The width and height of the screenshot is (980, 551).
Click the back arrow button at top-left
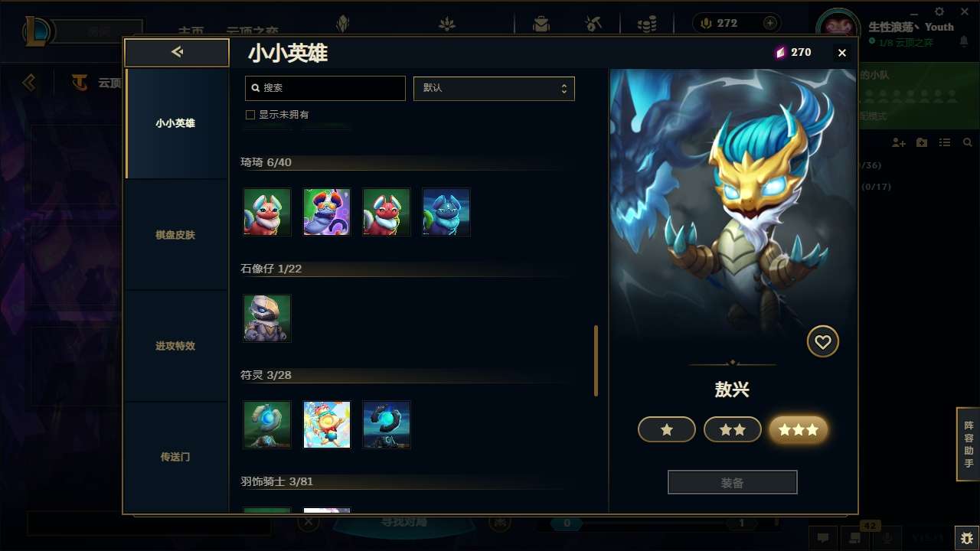point(177,52)
